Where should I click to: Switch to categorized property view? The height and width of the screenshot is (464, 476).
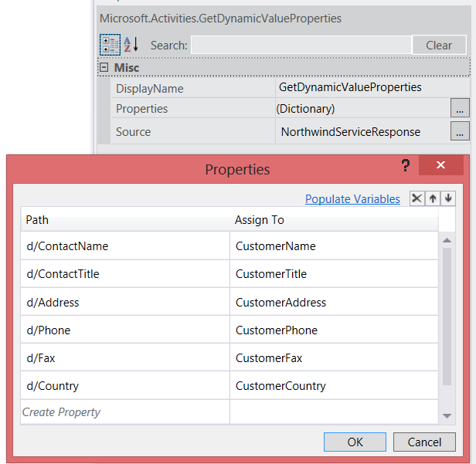[x=110, y=45]
